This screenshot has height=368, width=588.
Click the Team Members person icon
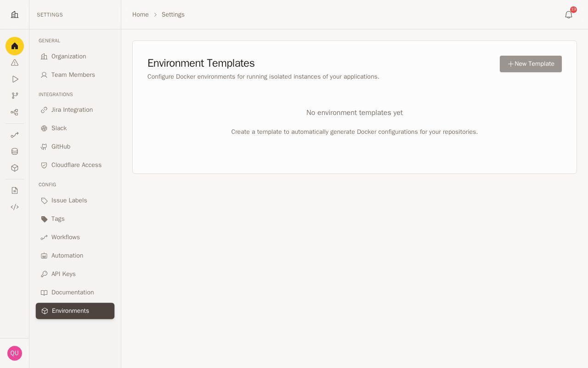point(44,75)
